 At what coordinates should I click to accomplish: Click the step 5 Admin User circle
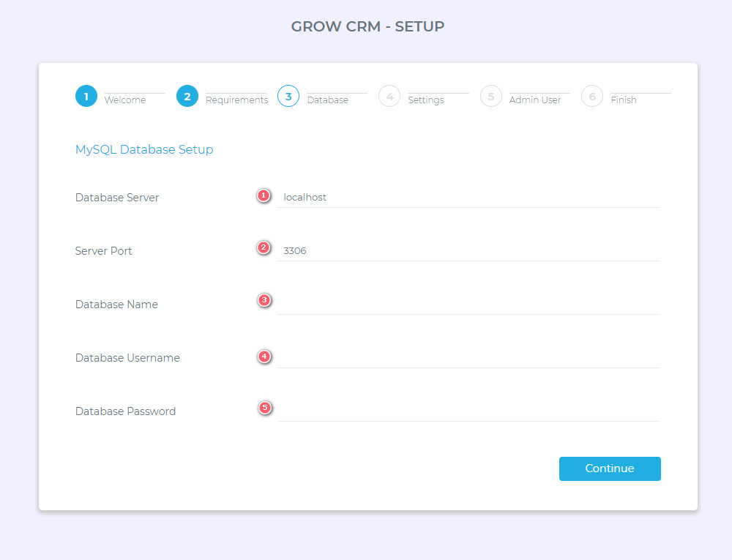(x=491, y=96)
